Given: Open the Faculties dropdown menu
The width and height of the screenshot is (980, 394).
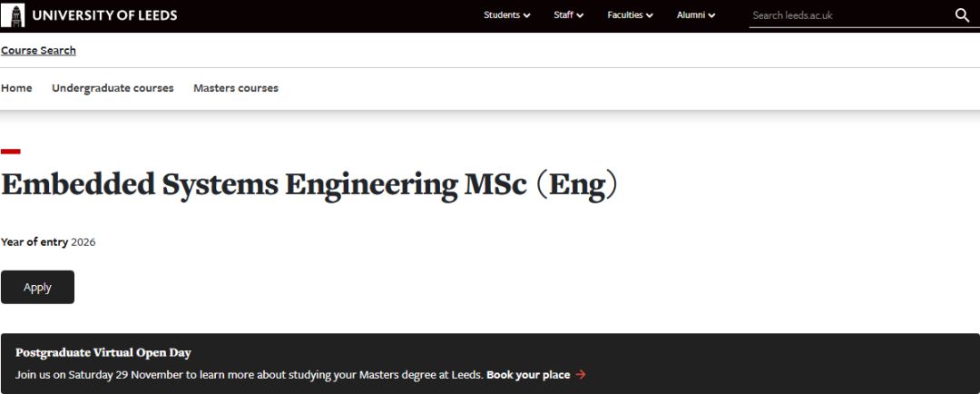Looking at the screenshot, I should [x=630, y=15].
